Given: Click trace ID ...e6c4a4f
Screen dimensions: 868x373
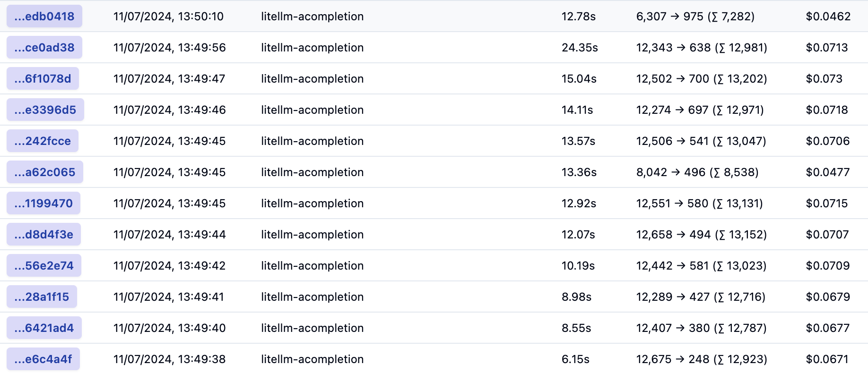Looking at the screenshot, I should (43, 359).
